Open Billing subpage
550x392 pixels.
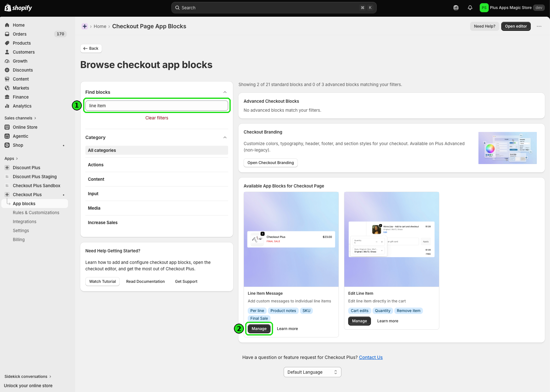tap(19, 240)
